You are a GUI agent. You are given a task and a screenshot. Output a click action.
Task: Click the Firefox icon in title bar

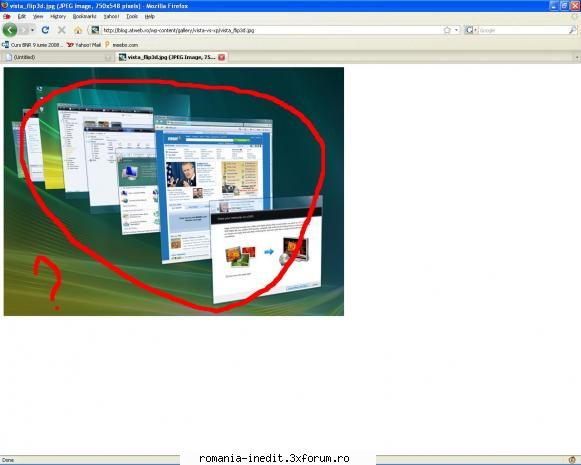pos(4,6)
